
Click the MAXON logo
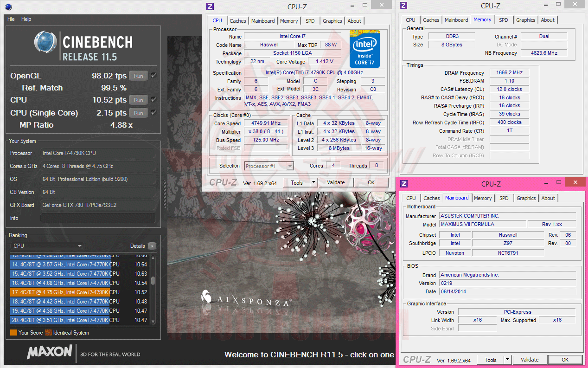pos(49,352)
